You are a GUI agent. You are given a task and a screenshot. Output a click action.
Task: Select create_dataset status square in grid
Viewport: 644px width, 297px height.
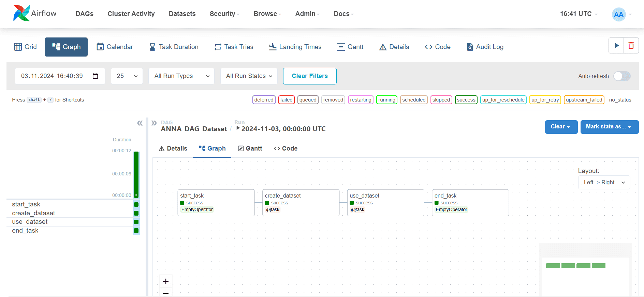click(136, 213)
